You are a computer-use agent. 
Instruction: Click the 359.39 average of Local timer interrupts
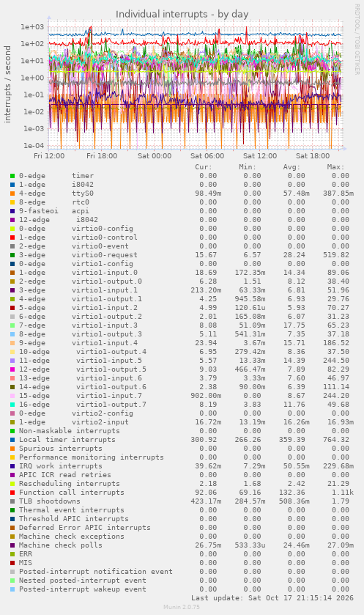point(292,440)
